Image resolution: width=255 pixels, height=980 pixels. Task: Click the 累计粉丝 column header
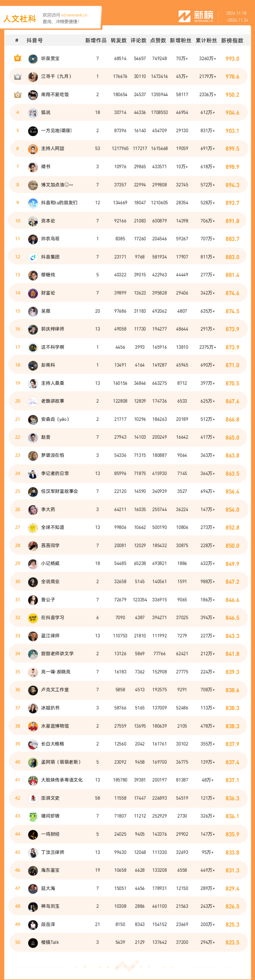coord(206,40)
